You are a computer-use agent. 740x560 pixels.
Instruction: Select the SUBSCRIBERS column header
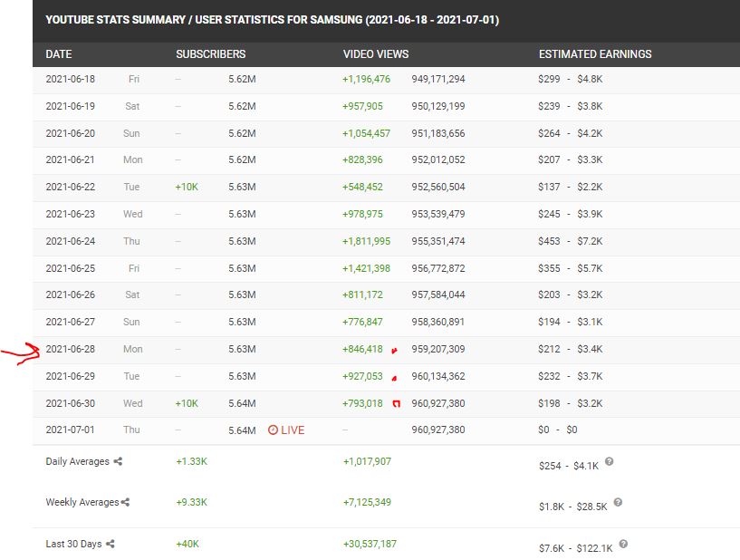click(210, 54)
